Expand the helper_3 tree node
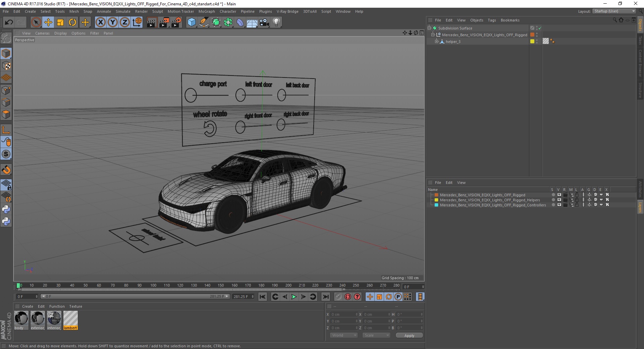The image size is (644, 349). pyautogui.click(x=436, y=42)
